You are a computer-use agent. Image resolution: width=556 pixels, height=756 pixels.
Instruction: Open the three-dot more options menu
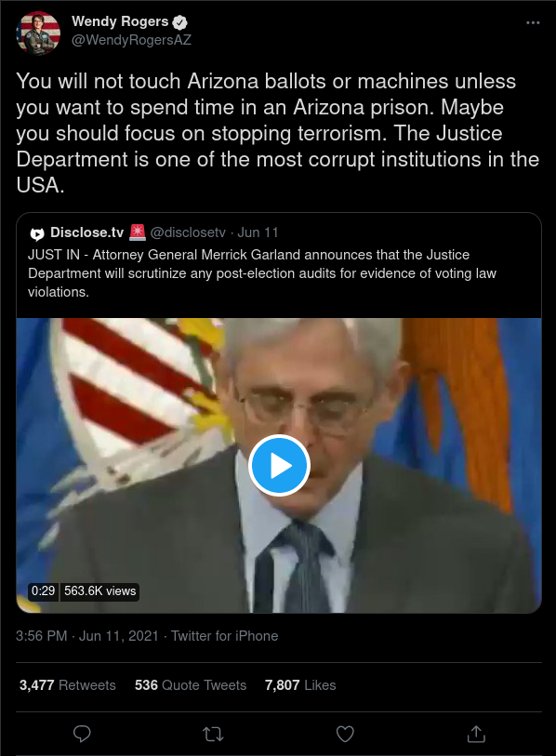(x=533, y=22)
